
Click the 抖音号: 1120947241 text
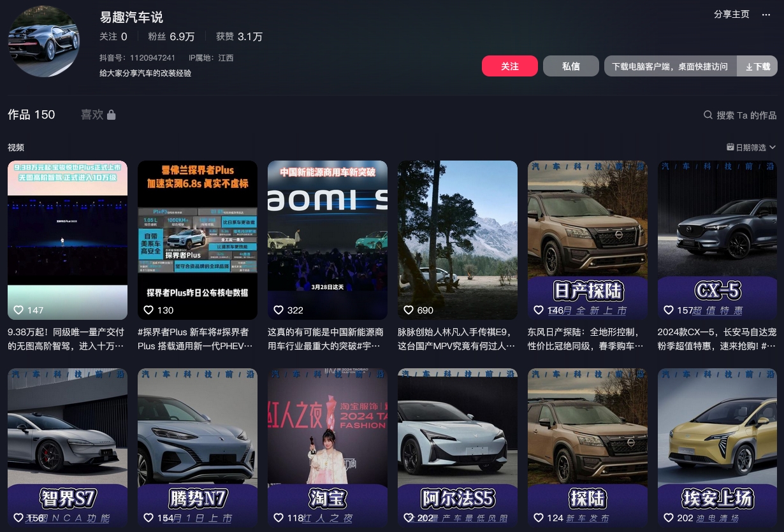click(x=137, y=58)
